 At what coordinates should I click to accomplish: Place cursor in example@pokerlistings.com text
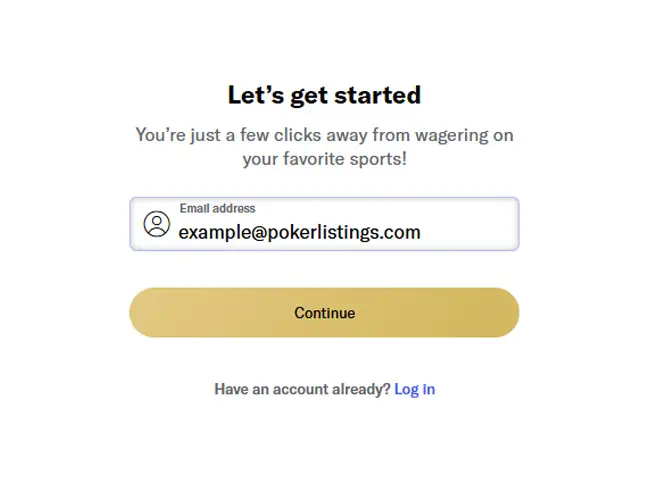(299, 232)
